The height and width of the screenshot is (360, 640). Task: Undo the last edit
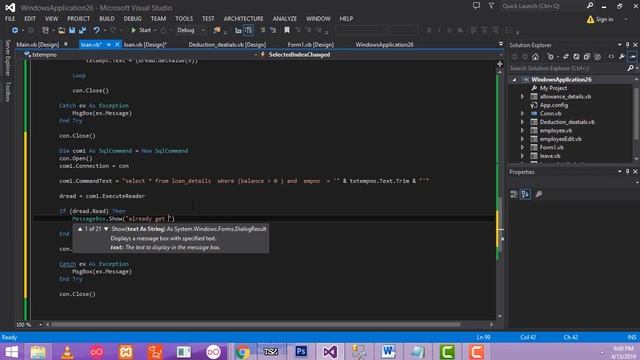tap(96, 30)
